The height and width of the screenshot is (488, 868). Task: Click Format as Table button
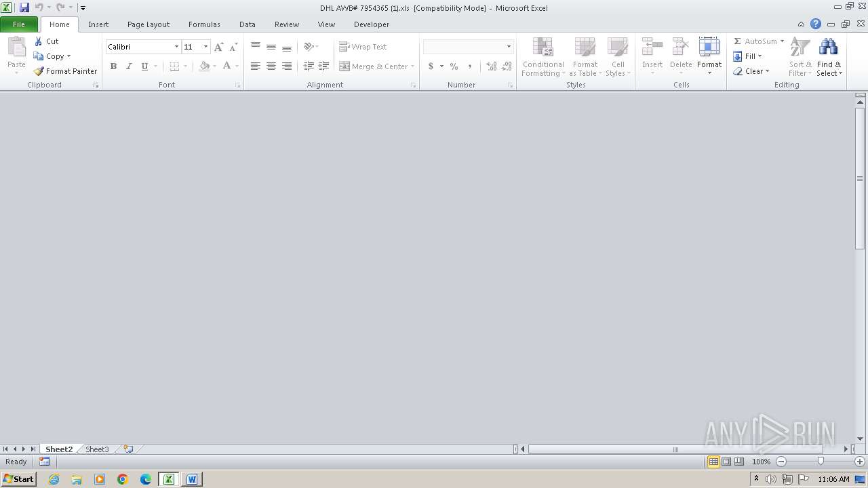coord(585,56)
